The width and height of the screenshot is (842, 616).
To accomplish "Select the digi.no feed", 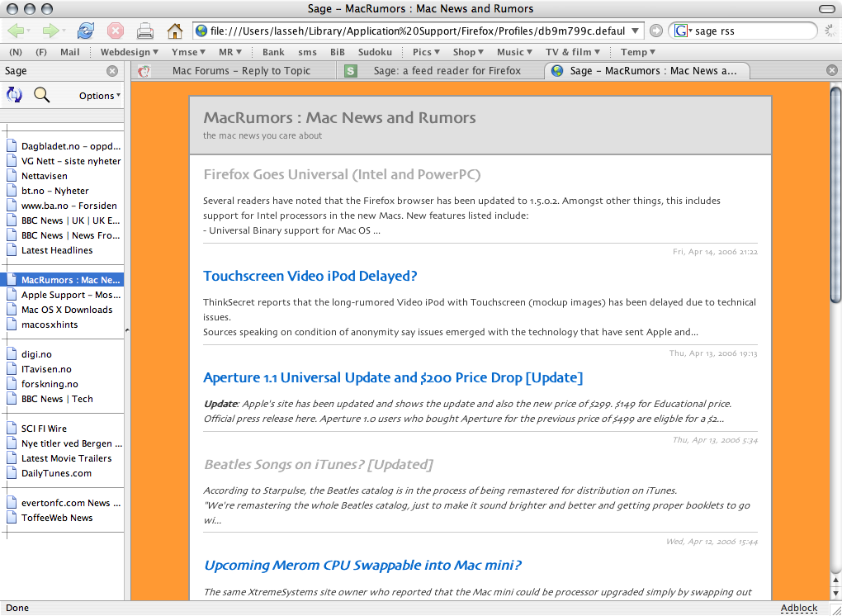I will (x=62, y=354).
